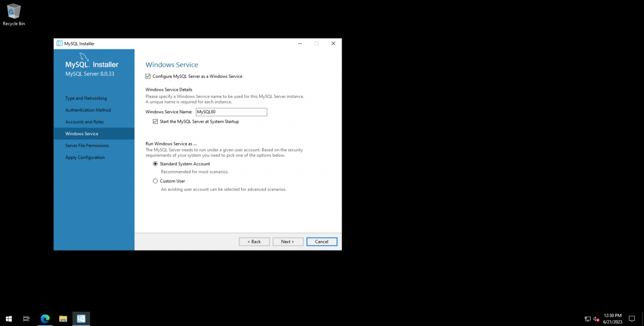The height and width of the screenshot is (326, 644).
Task: Open the Recycle Bin on the desktop
Action: (13, 13)
